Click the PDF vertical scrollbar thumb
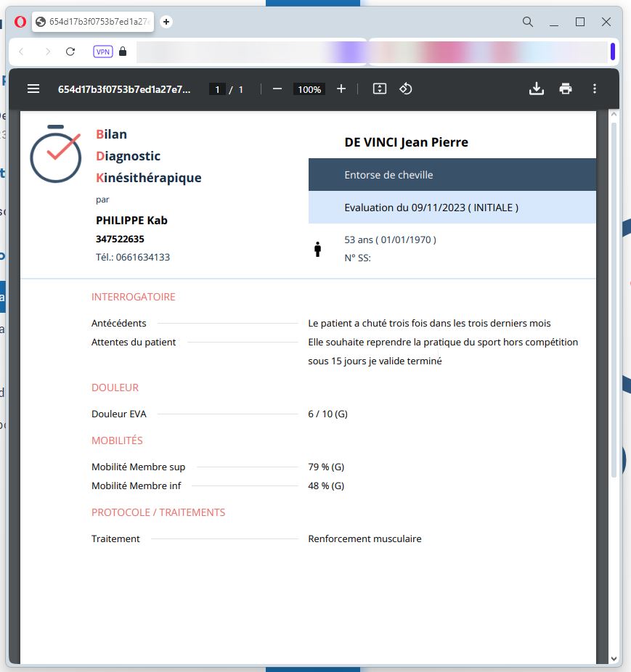The height and width of the screenshot is (672, 631). [x=614, y=300]
